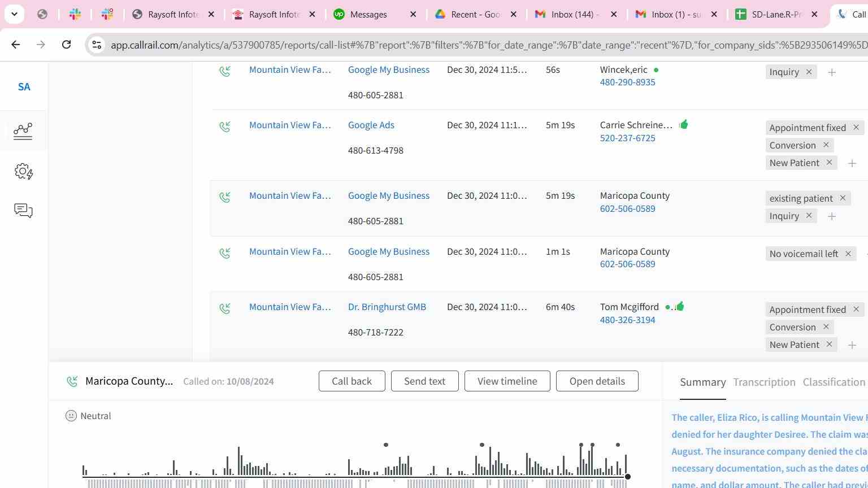Image resolution: width=868 pixels, height=488 pixels.
Task: Close the SD-Lane.R spreadsheet tab
Action: tap(814, 15)
